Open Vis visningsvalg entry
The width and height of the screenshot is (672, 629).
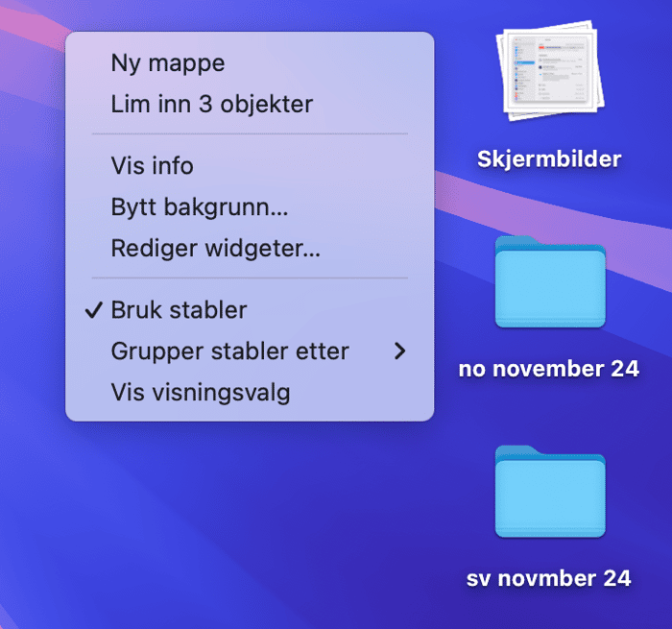(x=250, y=392)
